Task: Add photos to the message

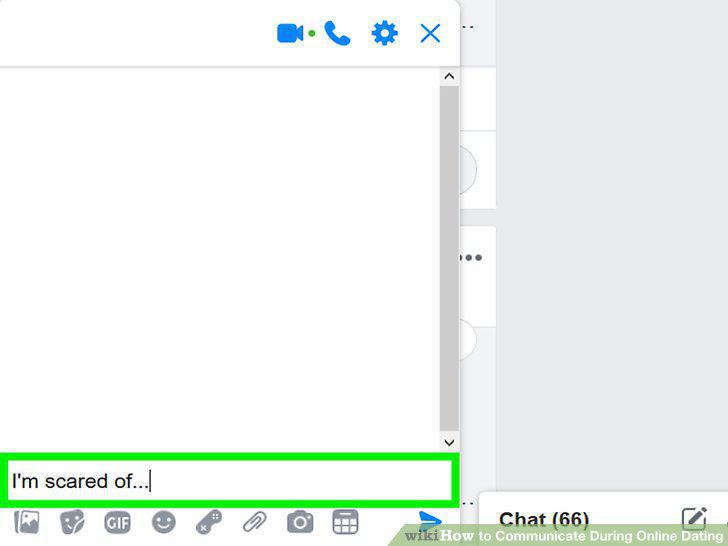Action: 27,522
